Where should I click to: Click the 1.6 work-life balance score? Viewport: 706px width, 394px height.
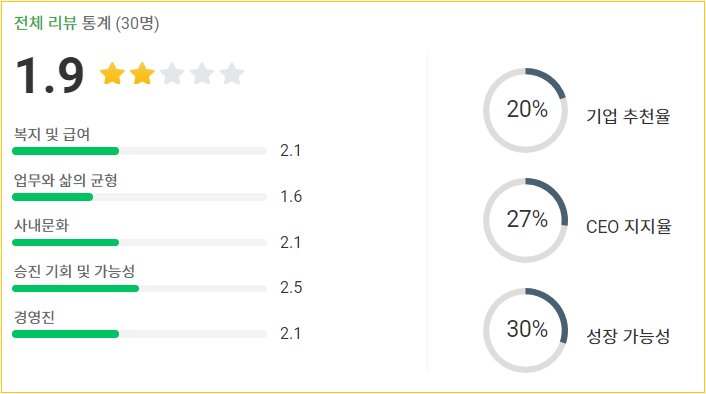coord(291,196)
